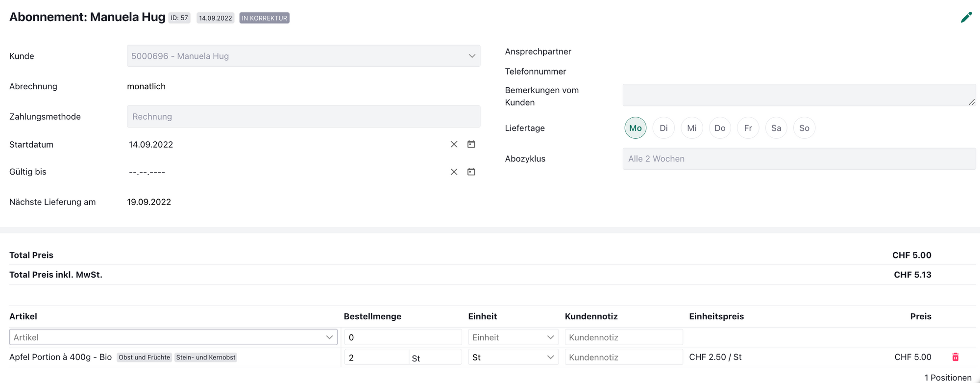Open the Startdatum calendar picker

click(471, 144)
